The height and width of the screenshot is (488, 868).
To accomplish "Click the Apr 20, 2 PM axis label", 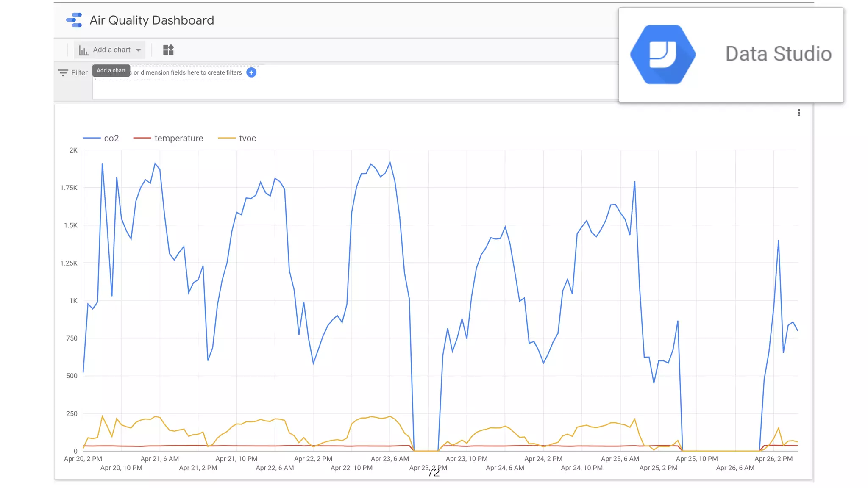I will (x=83, y=459).
